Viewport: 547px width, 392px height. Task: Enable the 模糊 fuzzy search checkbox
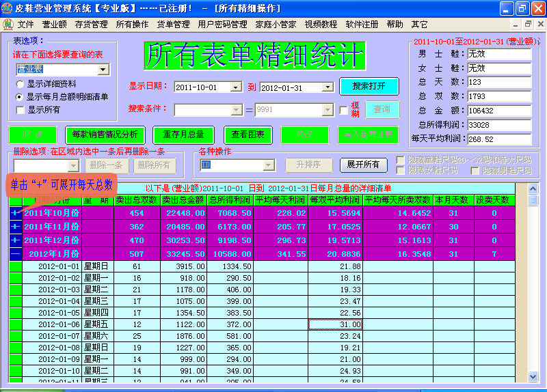pos(344,110)
